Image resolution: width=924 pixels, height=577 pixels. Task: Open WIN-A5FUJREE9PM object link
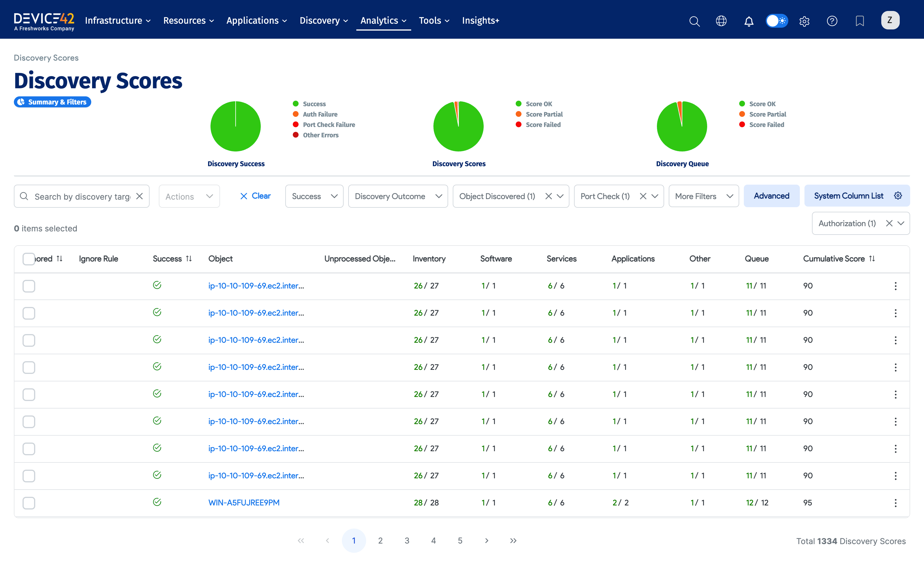point(244,503)
